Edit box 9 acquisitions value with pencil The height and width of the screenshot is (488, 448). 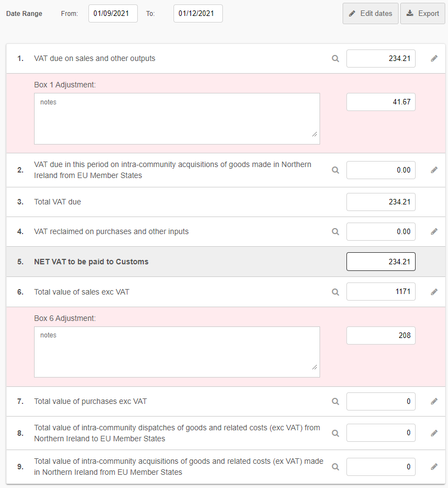[x=434, y=467]
